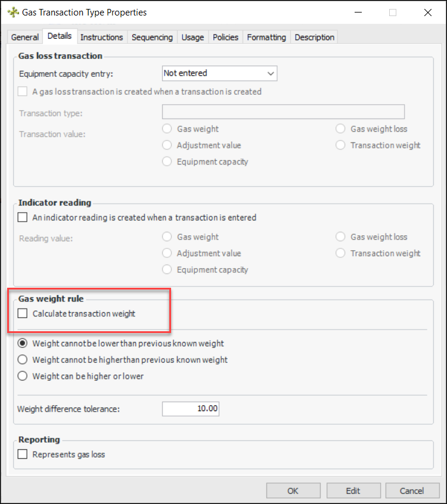Click the Gas Transaction Type title bar icon
This screenshot has width=447, height=504.
coord(13,12)
